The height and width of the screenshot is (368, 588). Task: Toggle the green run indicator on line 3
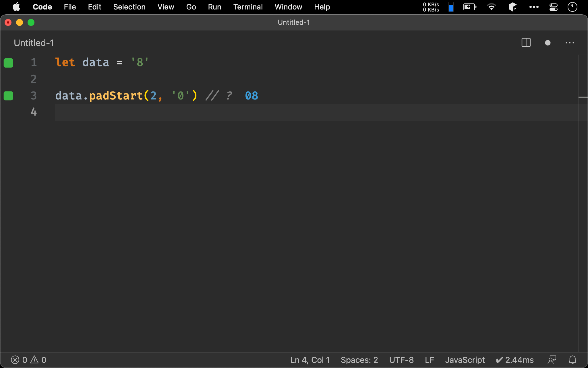point(8,95)
